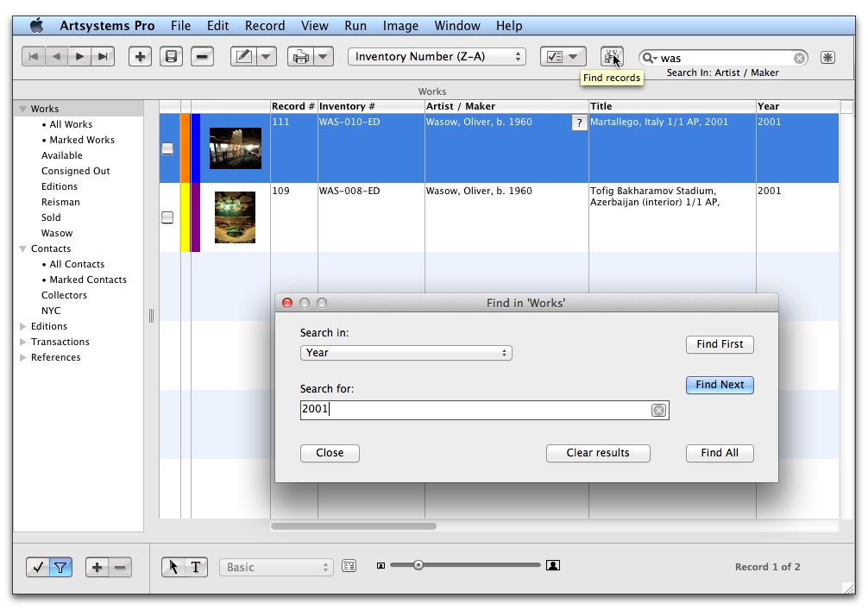
Task: Click the add new record plus icon
Action: 140,57
